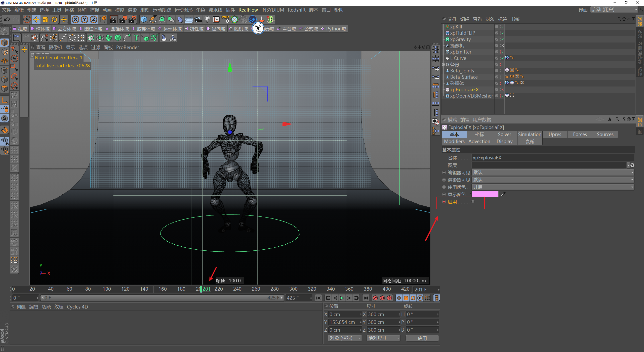Open the 编辑器可见 dropdown
The height and width of the screenshot is (352, 644).
pyautogui.click(x=552, y=172)
